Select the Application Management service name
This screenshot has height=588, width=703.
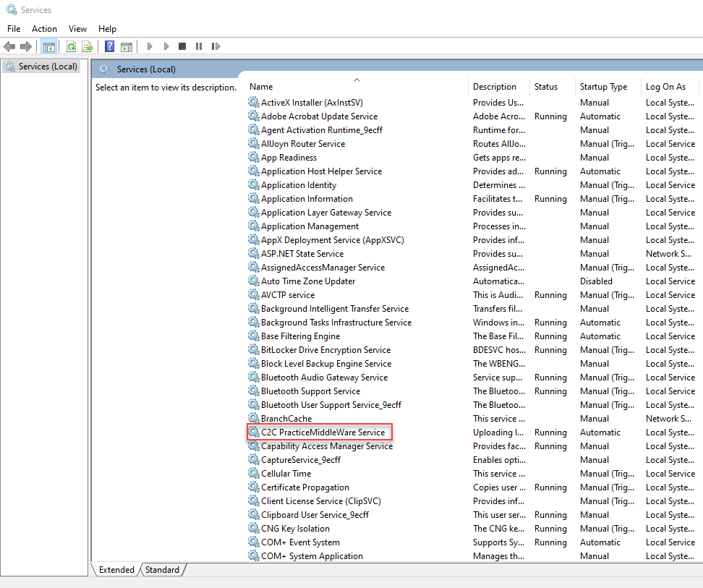[x=310, y=226]
